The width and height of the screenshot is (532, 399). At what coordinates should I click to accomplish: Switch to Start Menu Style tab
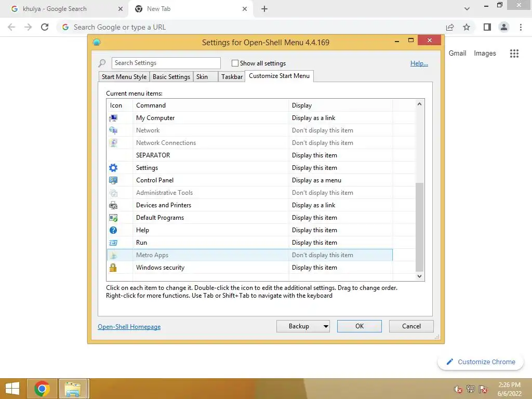124,77
